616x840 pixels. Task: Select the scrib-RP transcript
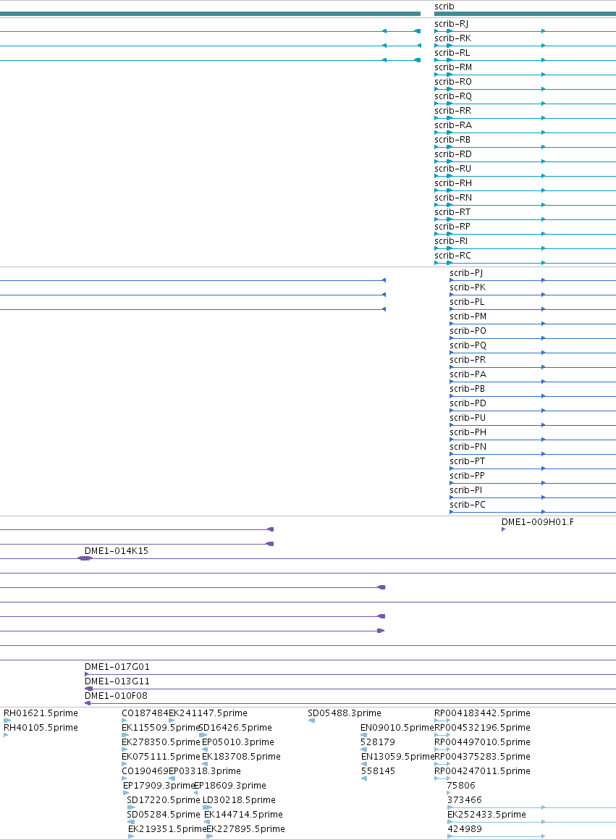click(452, 226)
